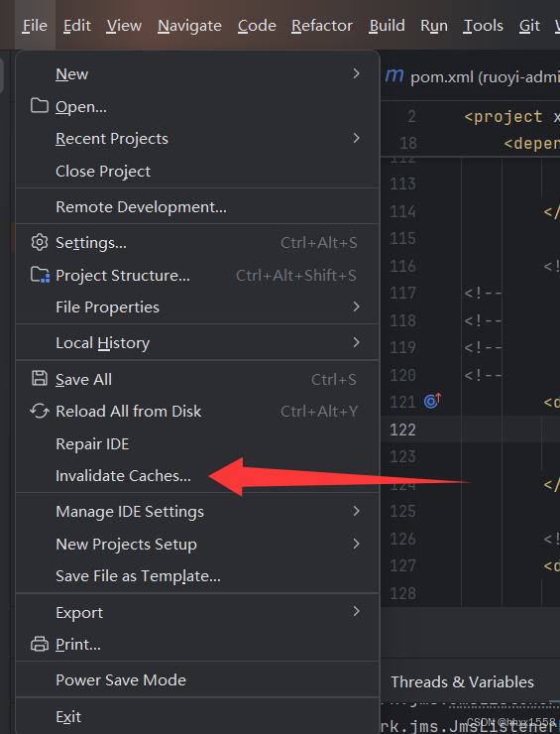Select Recent Projects menu entry
This screenshot has height=734, width=560.
[x=197, y=139]
